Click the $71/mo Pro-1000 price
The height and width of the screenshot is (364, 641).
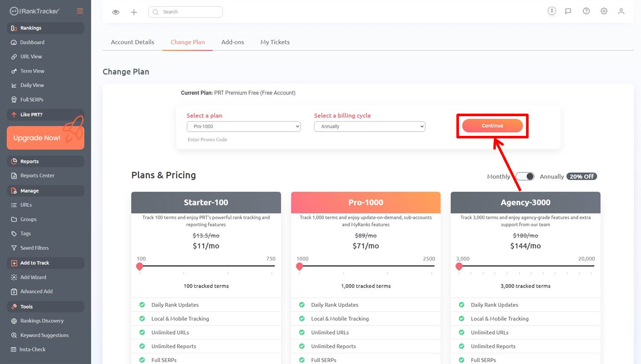click(366, 246)
